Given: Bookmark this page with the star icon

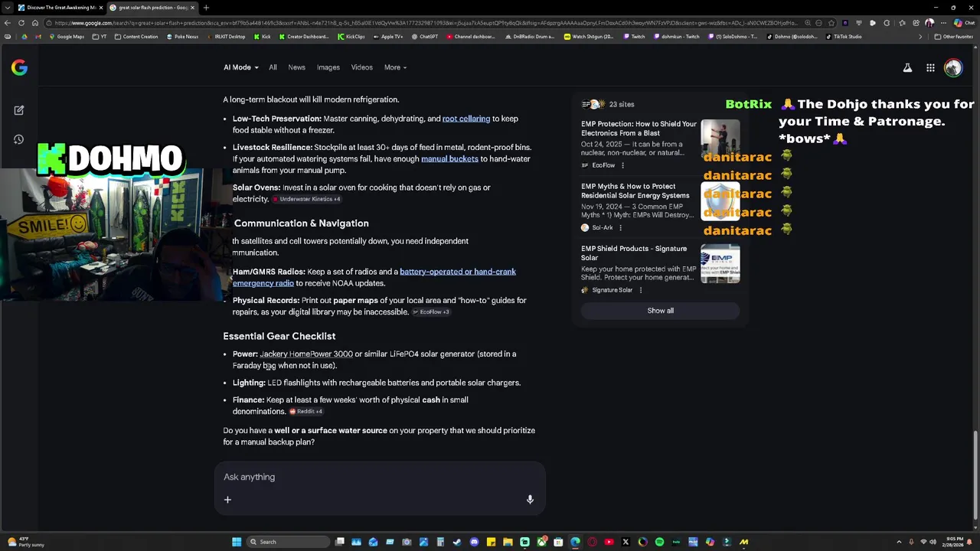Looking at the screenshot, I should coord(831,23).
